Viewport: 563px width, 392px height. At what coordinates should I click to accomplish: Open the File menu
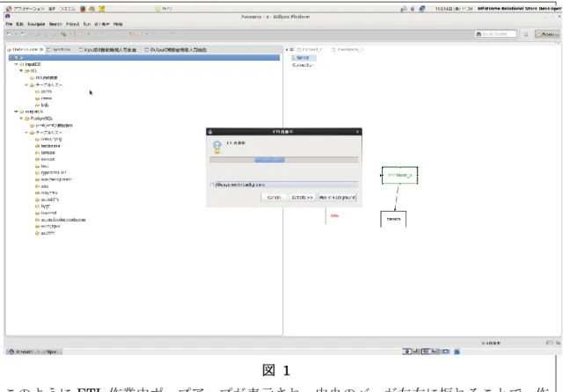[9, 24]
